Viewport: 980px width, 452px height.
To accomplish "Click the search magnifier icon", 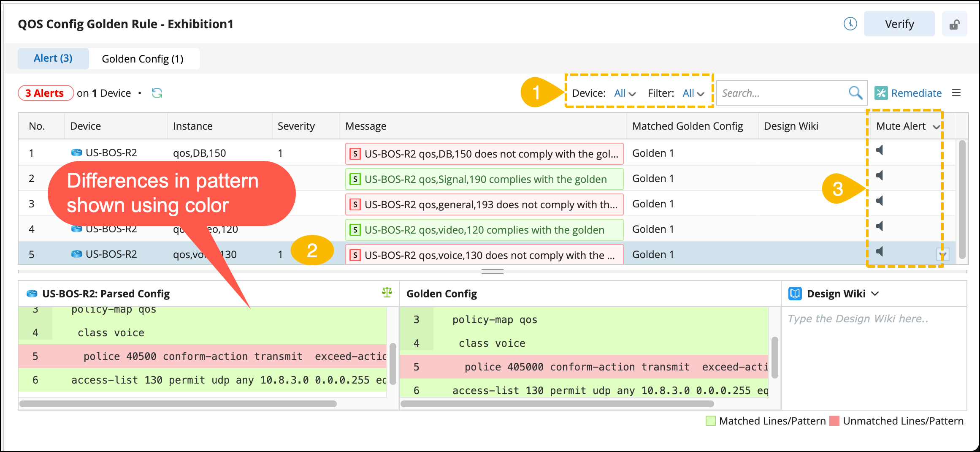I will pyautogui.click(x=855, y=93).
